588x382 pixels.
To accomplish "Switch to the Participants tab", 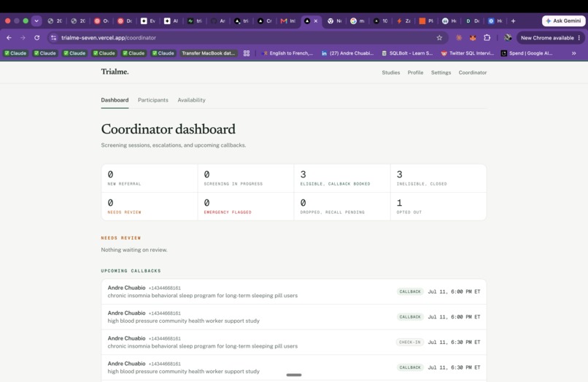I will coord(153,100).
